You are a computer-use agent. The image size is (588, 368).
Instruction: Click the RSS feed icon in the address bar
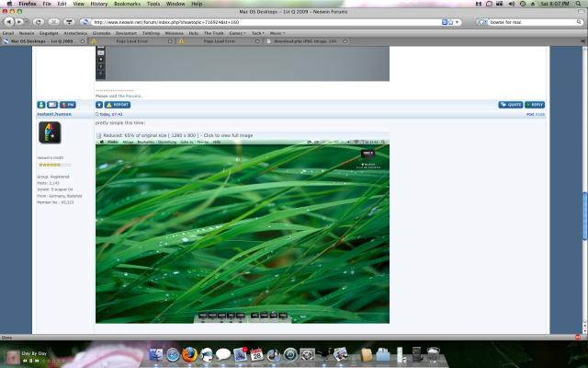click(x=445, y=22)
